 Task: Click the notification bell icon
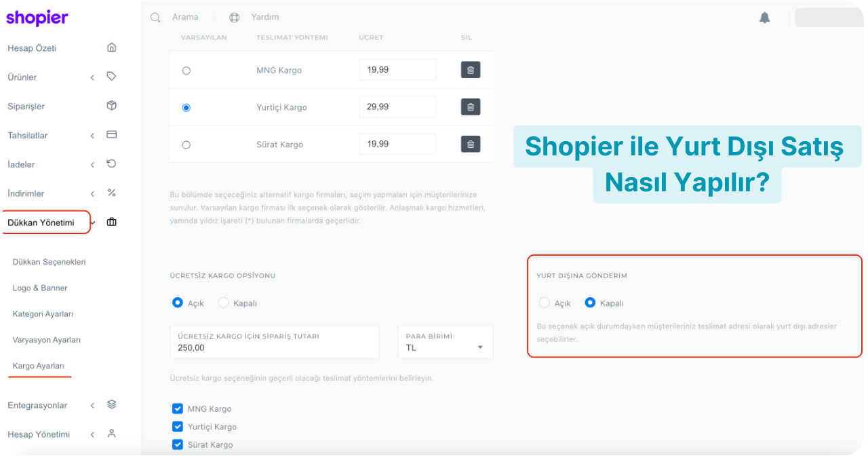pyautogui.click(x=765, y=18)
